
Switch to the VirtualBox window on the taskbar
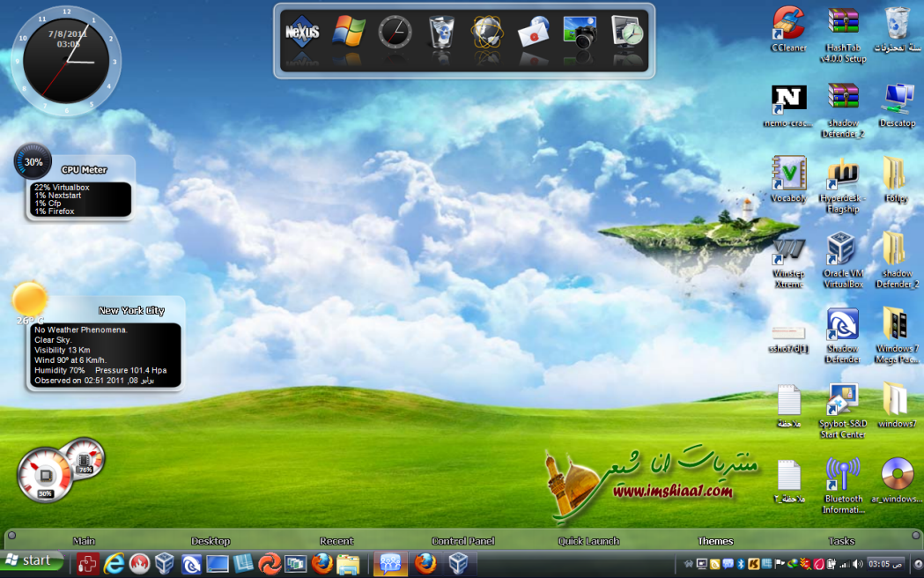[458, 564]
